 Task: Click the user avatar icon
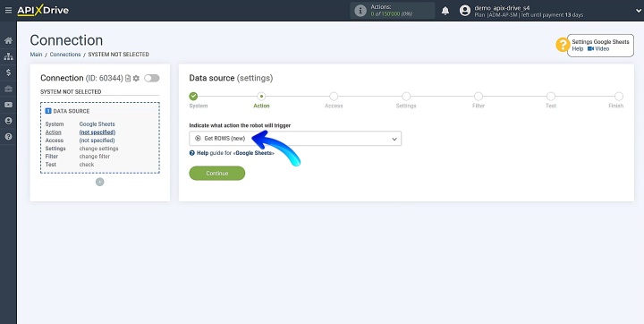(x=465, y=11)
